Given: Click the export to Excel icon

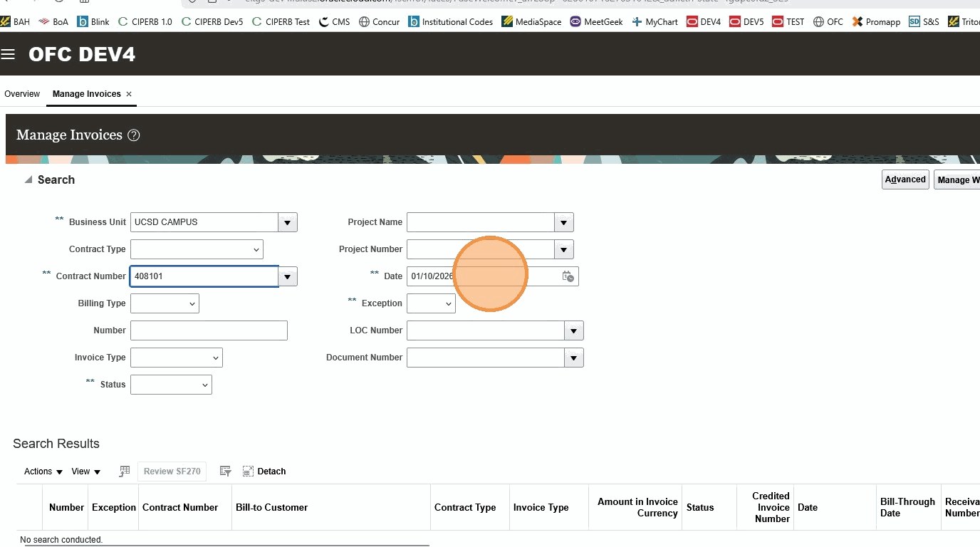Looking at the screenshot, I should point(125,472).
